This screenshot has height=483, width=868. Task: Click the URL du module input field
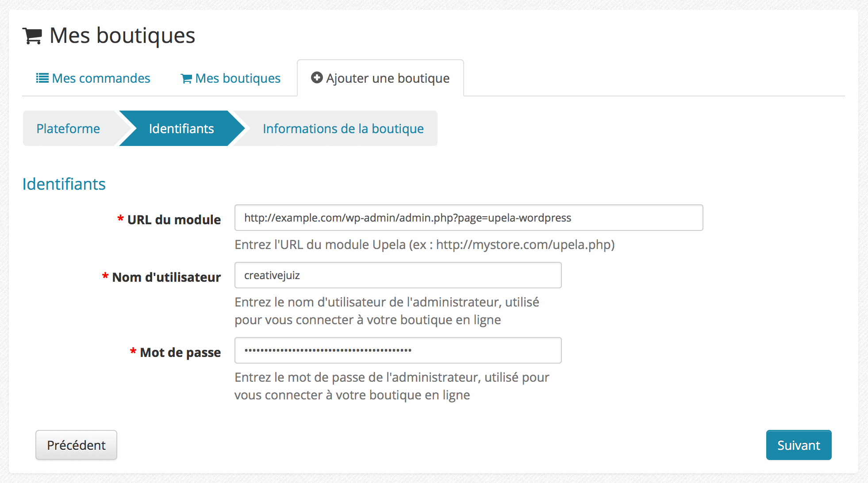click(469, 218)
